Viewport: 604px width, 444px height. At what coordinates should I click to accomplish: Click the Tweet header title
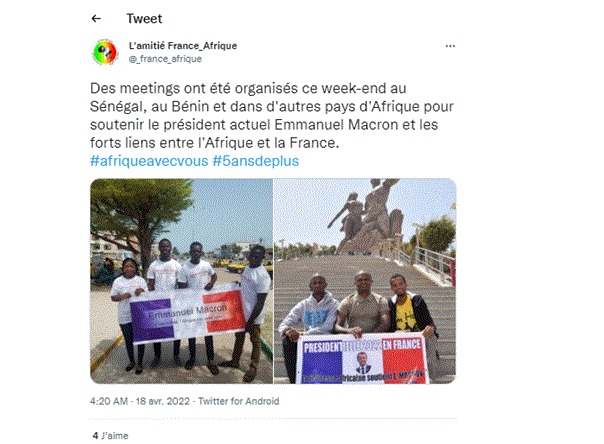pos(144,18)
